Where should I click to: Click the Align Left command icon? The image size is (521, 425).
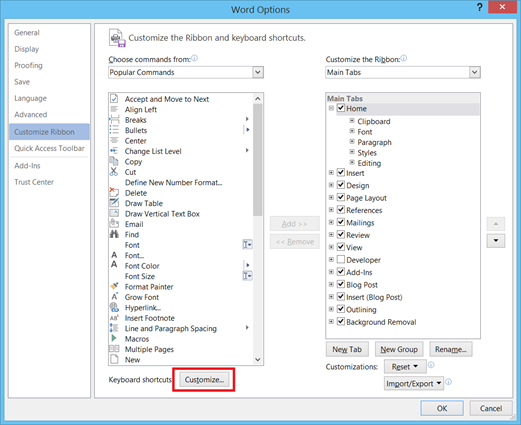pos(114,109)
